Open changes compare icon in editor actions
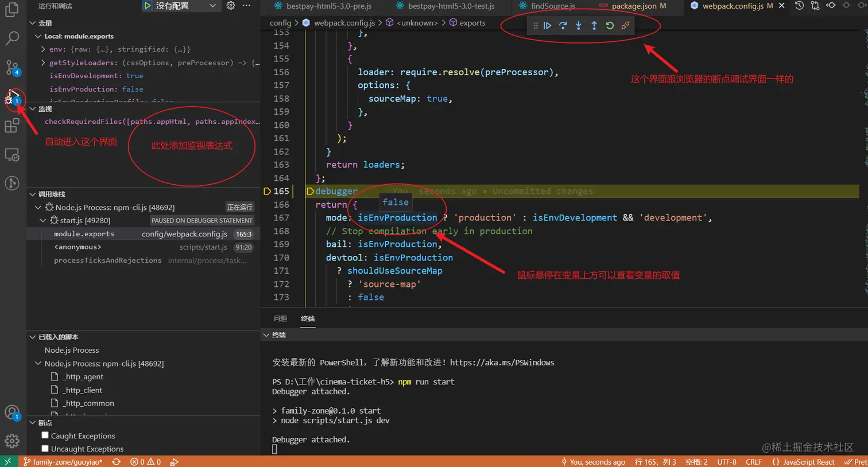 (815, 5)
